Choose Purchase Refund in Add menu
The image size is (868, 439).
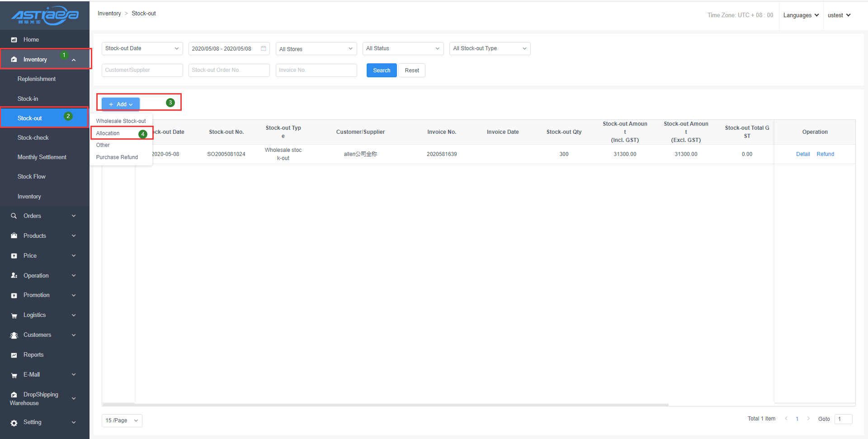pyautogui.click(x=117, y=157)
